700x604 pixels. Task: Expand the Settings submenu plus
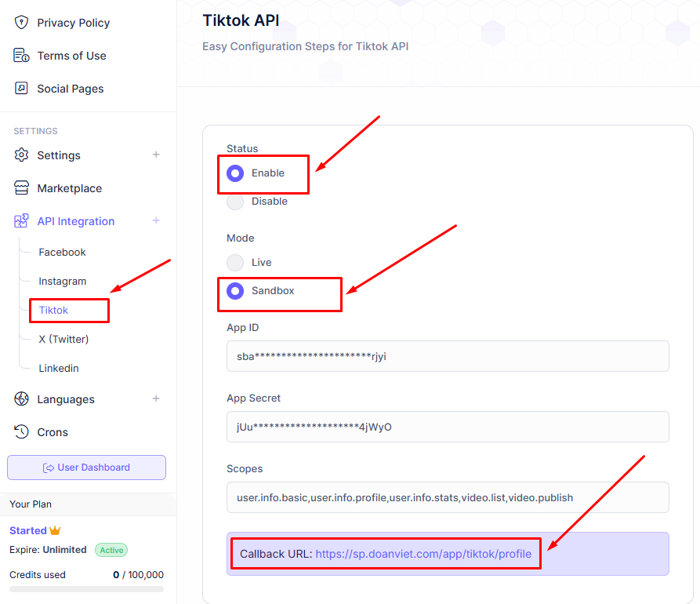pos(156,155)
